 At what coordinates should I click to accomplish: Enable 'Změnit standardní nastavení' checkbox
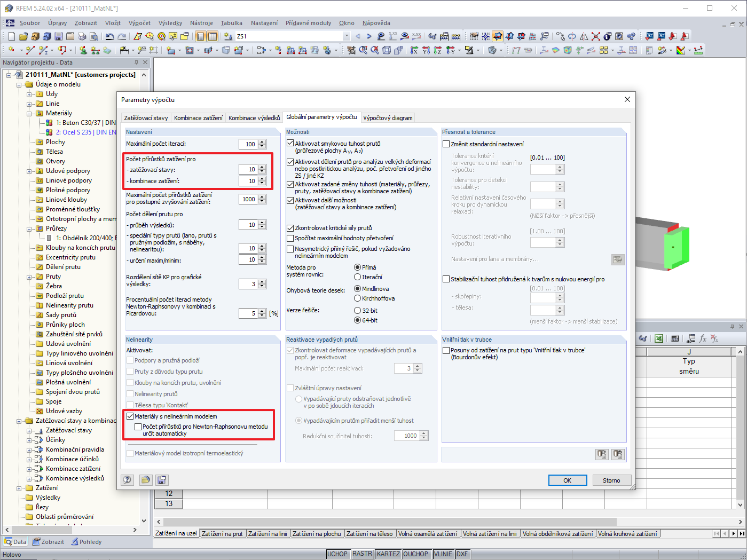446,144
